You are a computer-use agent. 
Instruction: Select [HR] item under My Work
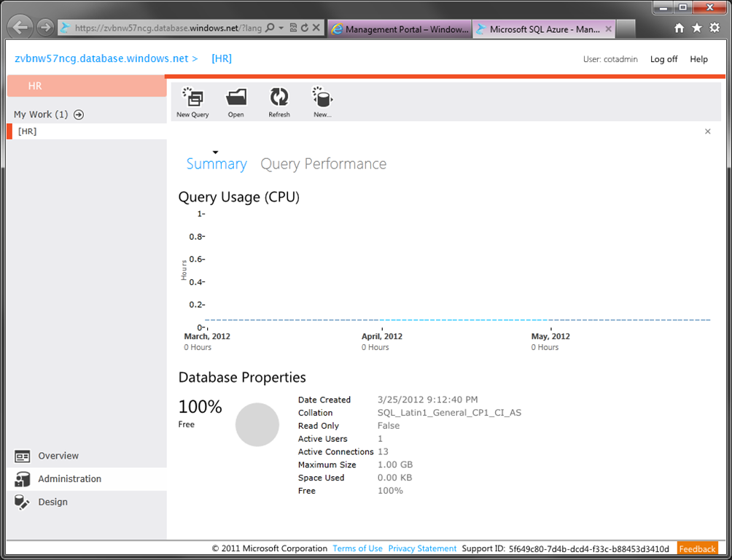pos(87,131)
